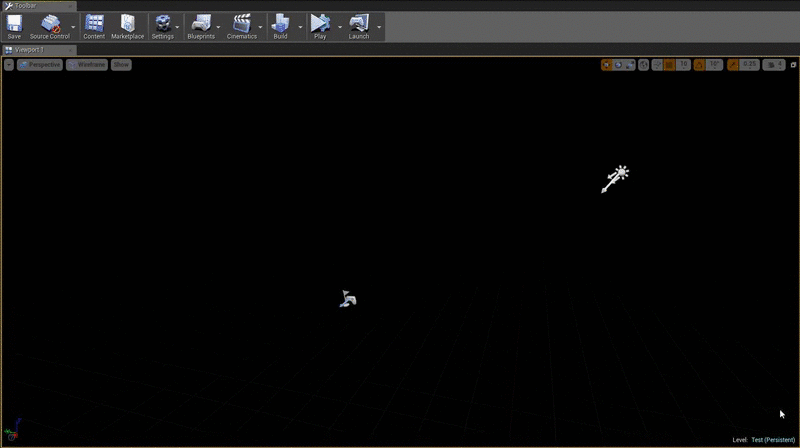Click the Level Test (Persistent) link
The image size is (800, 448).
pyautogui.click(x=773, y=440)
